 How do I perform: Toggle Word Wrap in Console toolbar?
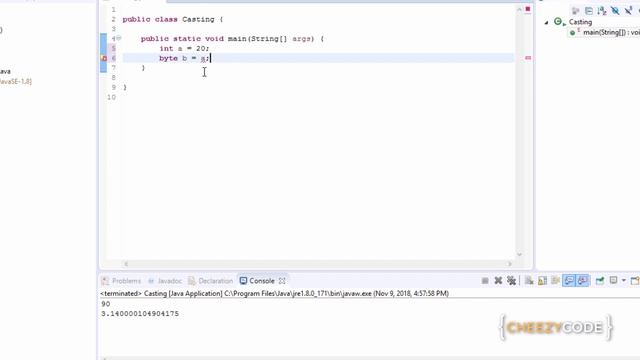coord(556,281)
